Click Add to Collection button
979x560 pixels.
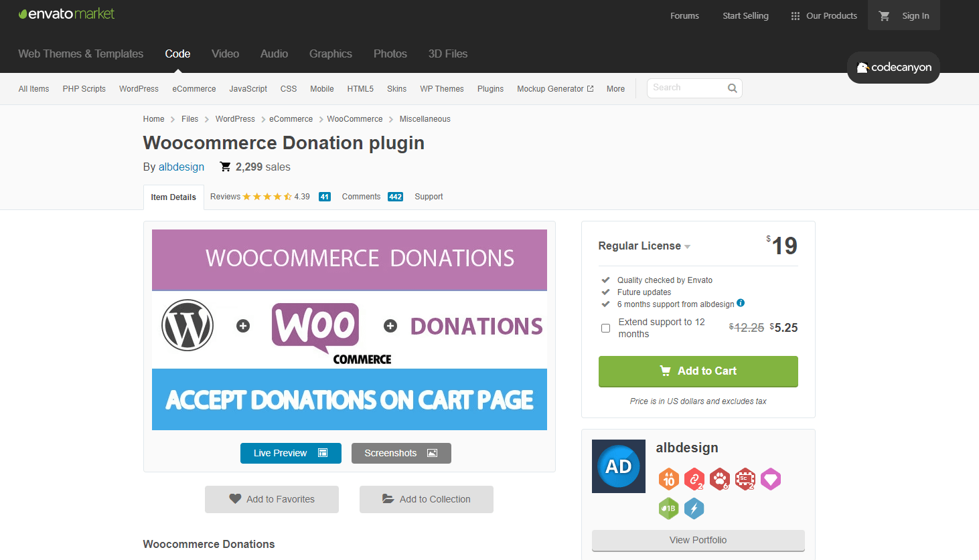click(x=427, y=499)
